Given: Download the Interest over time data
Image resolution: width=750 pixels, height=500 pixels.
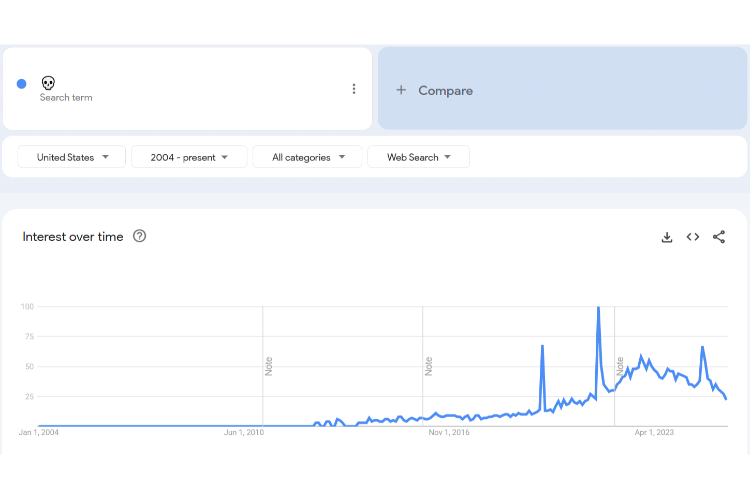Looking at the screenshot, I should [667, 237].
